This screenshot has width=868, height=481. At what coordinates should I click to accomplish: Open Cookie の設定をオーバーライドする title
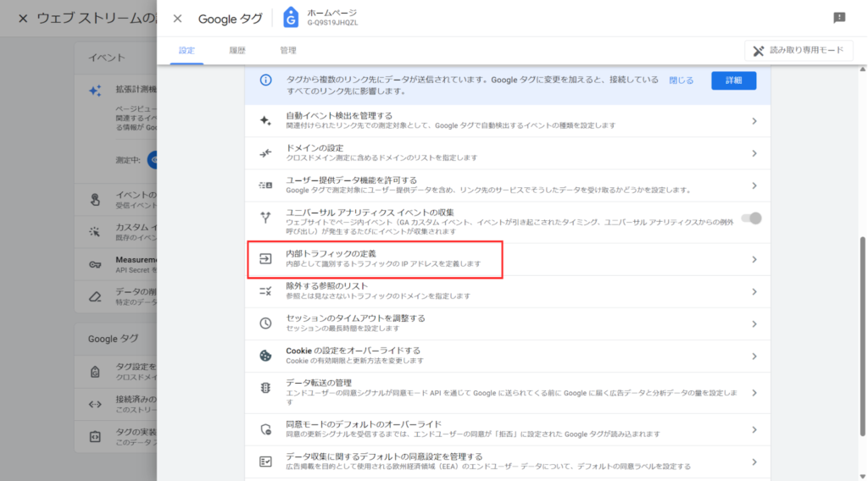tap(353, 351)
